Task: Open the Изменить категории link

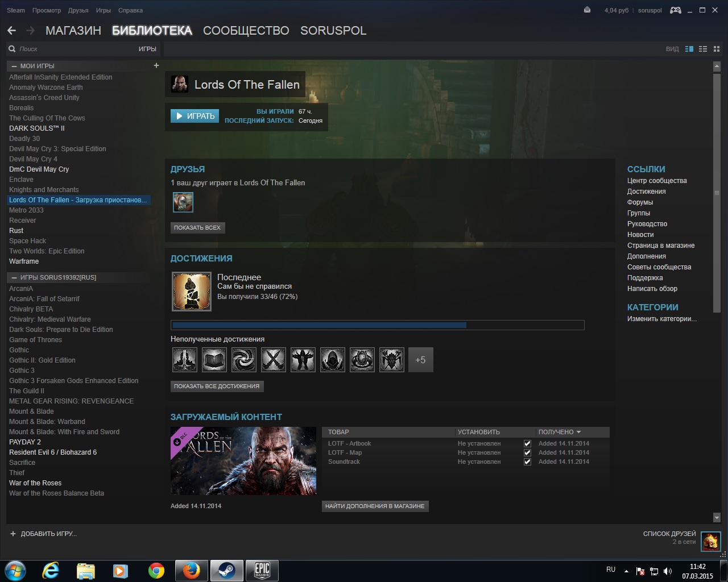Action: [x=662, y=319]
